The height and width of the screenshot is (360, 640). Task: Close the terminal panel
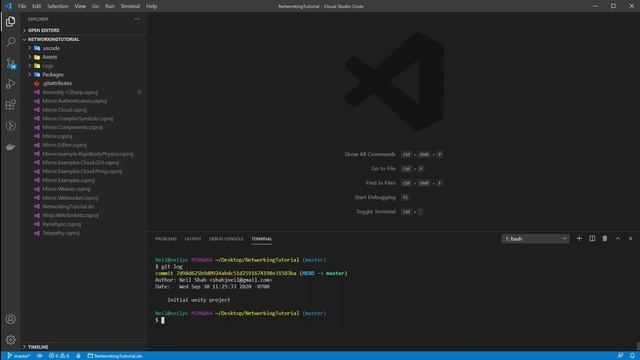click(x=631, y=239)
